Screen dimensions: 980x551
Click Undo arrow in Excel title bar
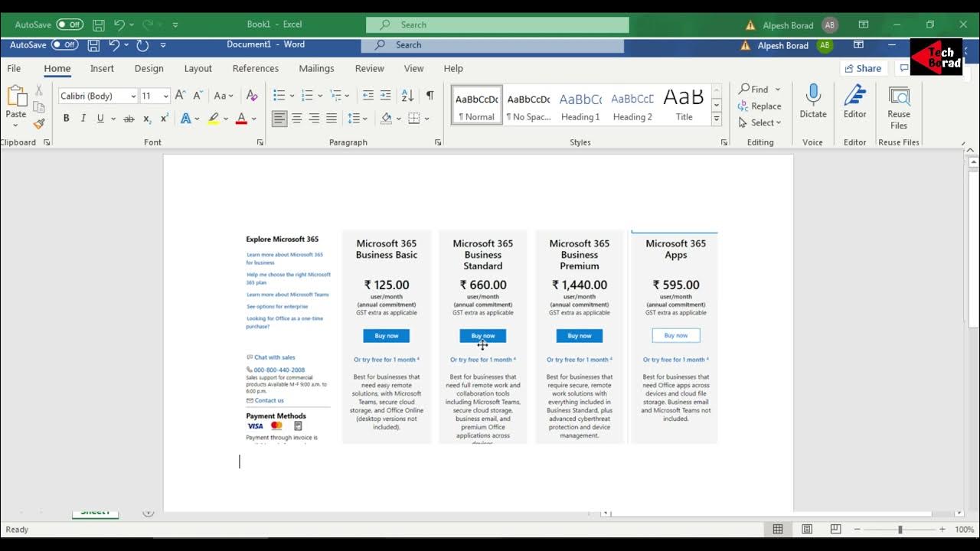point(119,25)
